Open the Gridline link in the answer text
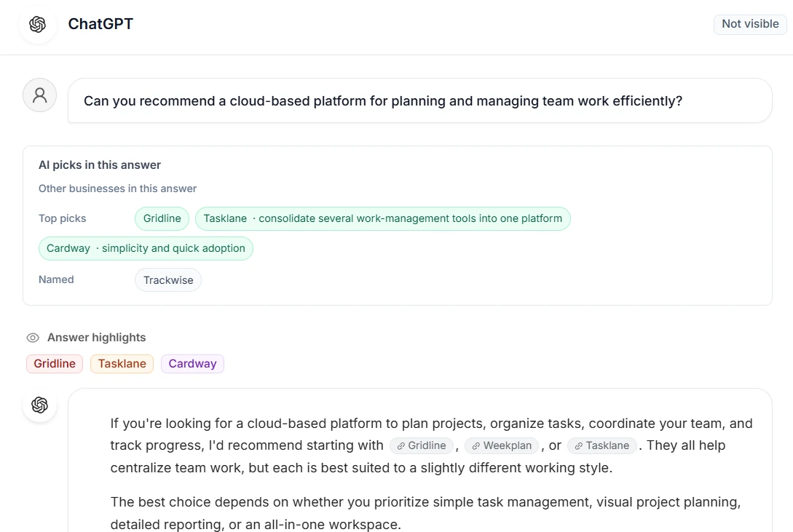 (422, 445)
